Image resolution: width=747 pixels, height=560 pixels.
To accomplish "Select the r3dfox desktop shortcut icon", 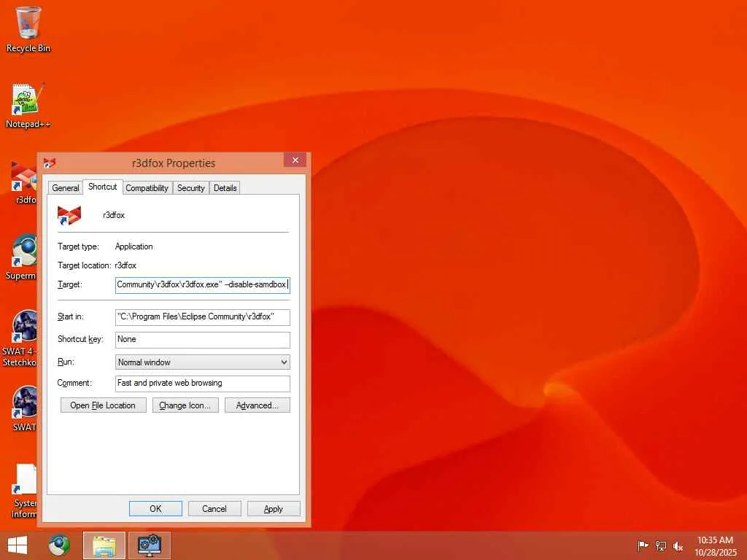I will (x=24, y=182).
